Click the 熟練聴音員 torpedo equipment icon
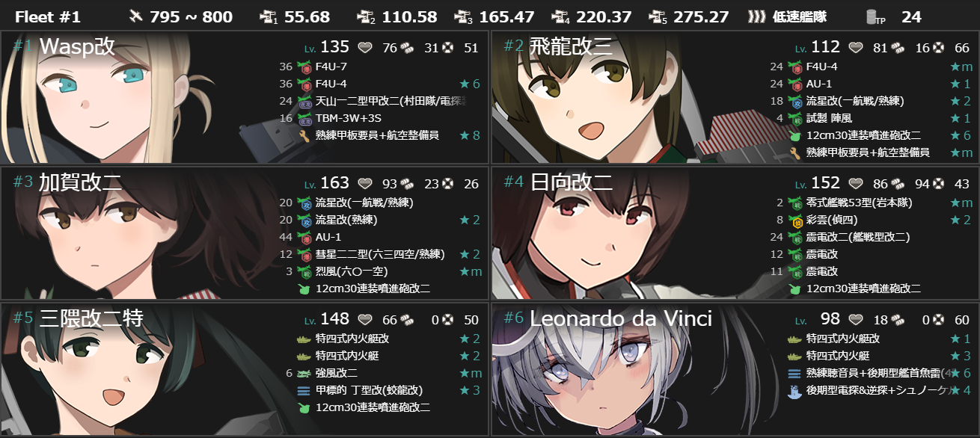 pyautogui.click(x=794, y=373)
